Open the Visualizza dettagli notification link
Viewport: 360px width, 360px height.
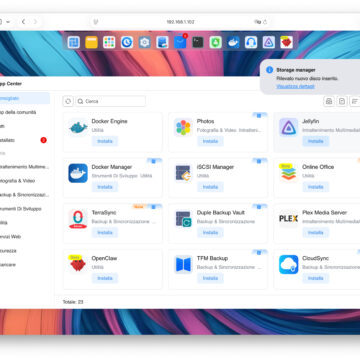coord(295,86)
